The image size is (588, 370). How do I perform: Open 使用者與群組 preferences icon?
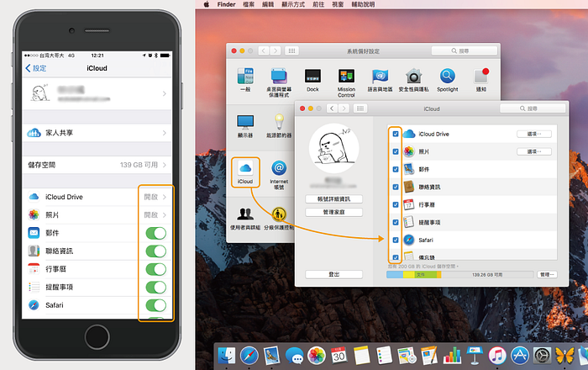(245, 214)
